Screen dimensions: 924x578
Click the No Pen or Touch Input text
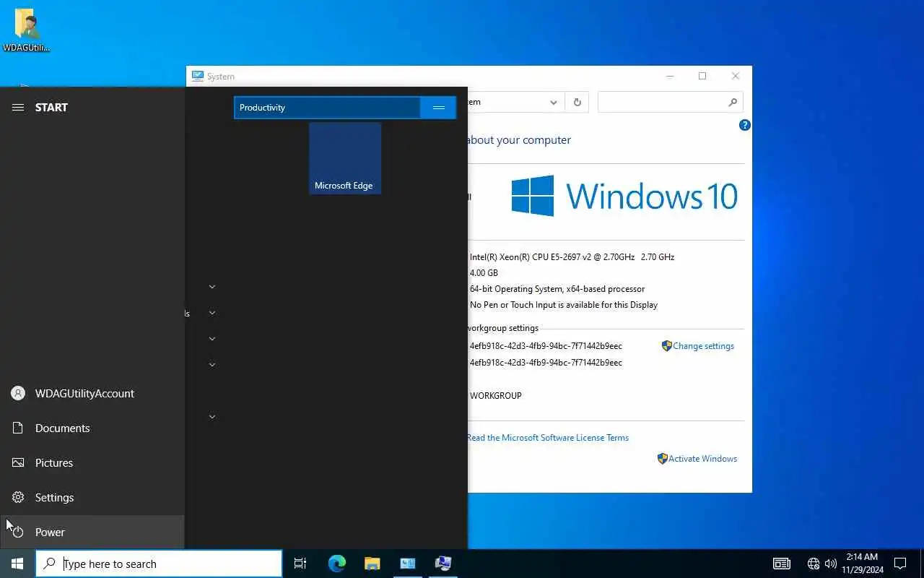tap(564, 305)
